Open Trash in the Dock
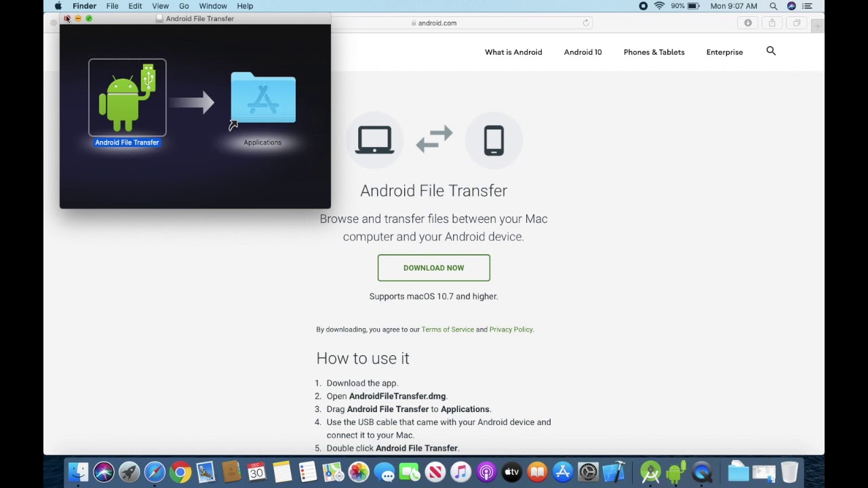 789,472
